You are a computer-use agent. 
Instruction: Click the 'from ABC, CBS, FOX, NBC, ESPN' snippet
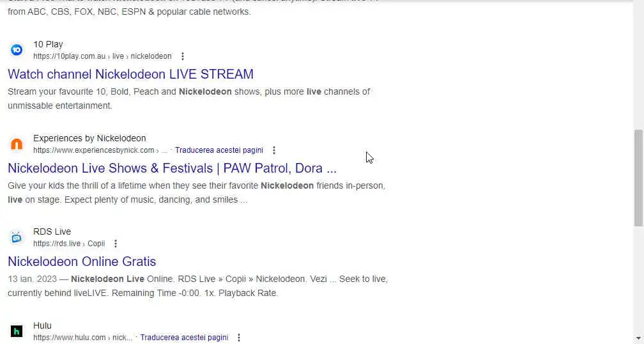(x=129, y=12)
